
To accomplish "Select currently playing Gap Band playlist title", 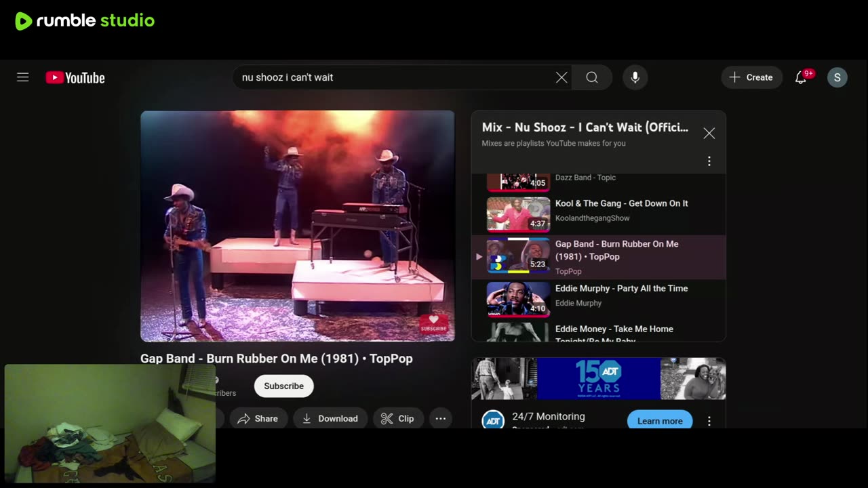I will pos(616,250).
